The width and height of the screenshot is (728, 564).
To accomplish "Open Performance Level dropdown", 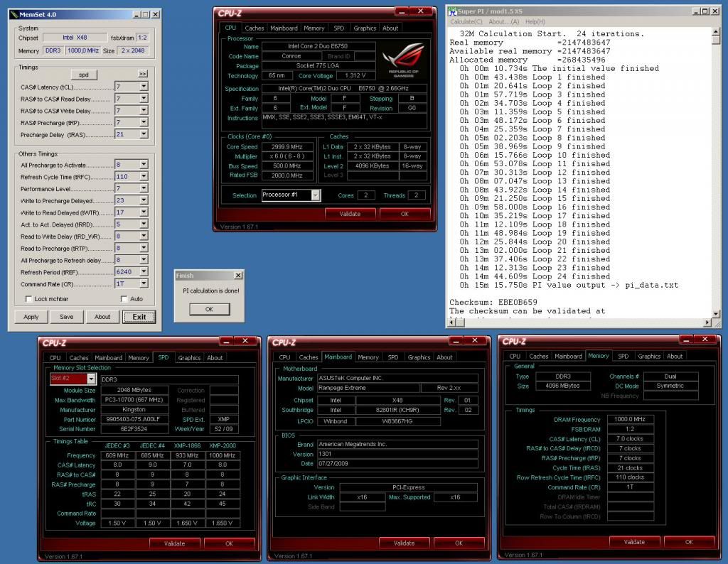I will pos(144,188).
